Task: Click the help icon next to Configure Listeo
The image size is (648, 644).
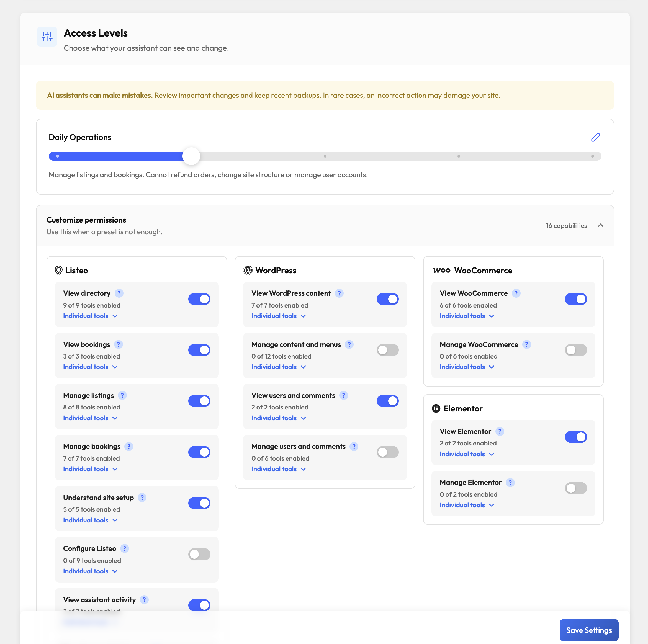Action: 125,548
